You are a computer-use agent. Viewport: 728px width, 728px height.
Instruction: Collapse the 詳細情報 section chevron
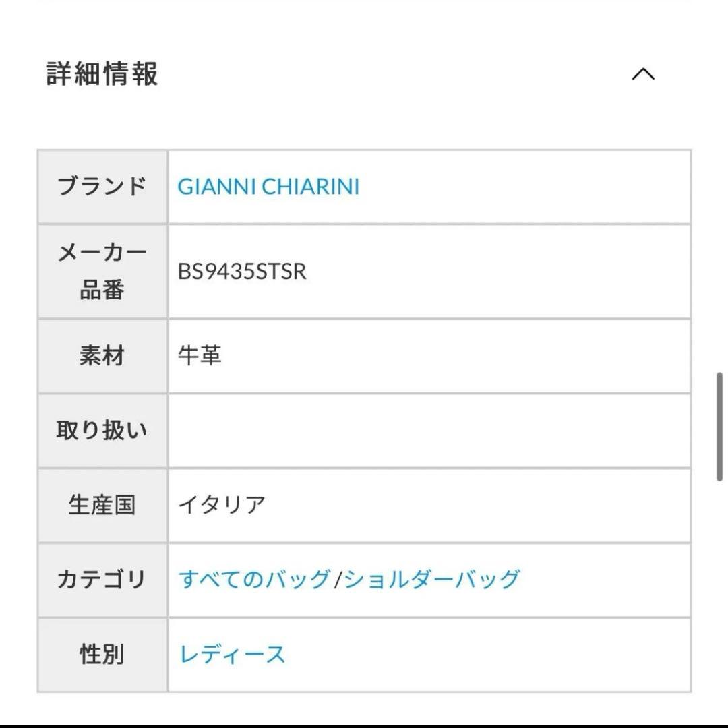click(644, 73)
